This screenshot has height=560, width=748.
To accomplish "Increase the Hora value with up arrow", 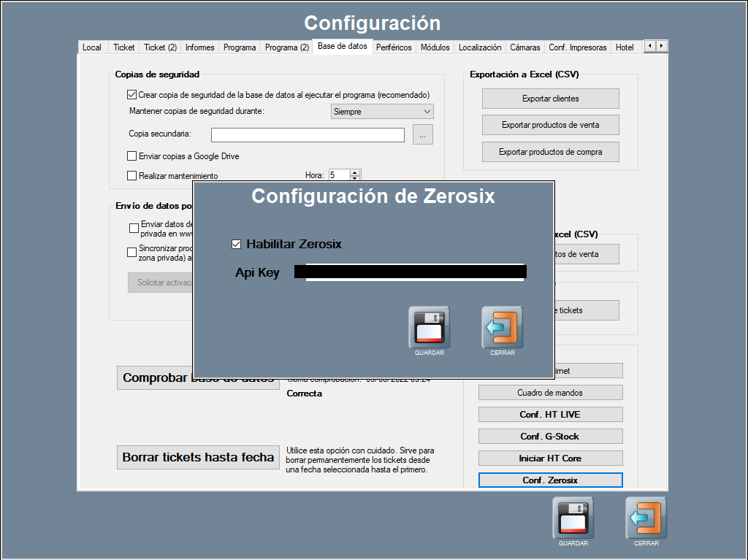I will pos(355,172).
